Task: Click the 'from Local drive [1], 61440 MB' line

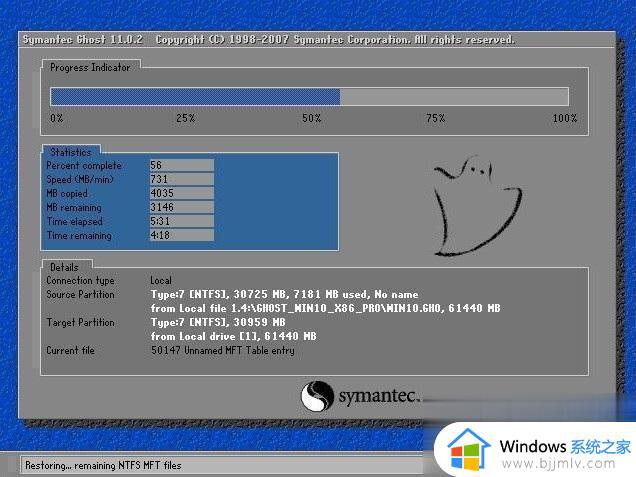Action: click(x=233, y=336)
